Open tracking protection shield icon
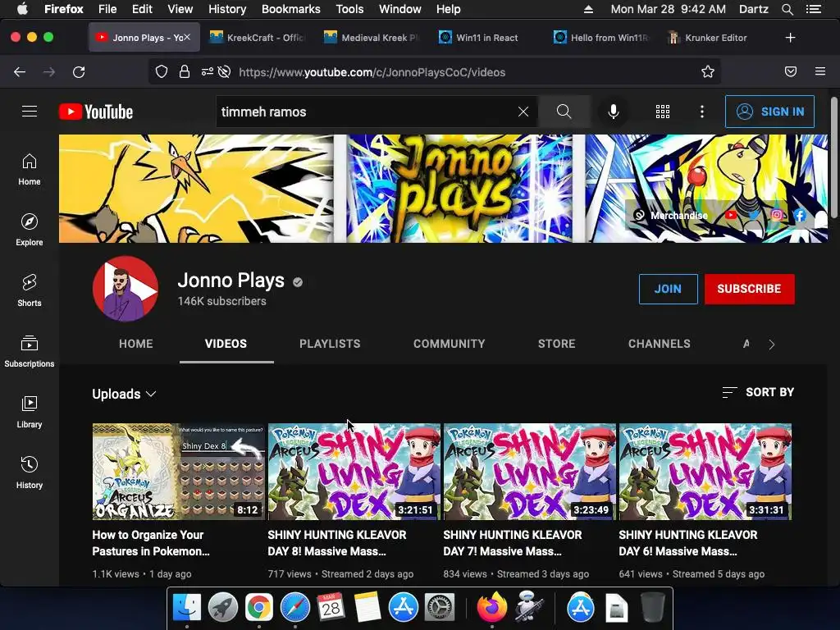 pos(162,72)
